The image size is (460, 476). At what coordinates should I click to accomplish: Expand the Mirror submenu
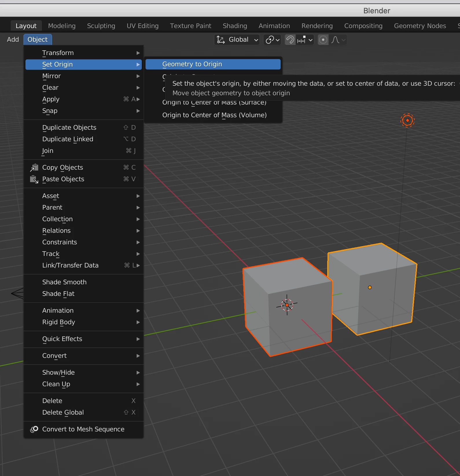83,76
